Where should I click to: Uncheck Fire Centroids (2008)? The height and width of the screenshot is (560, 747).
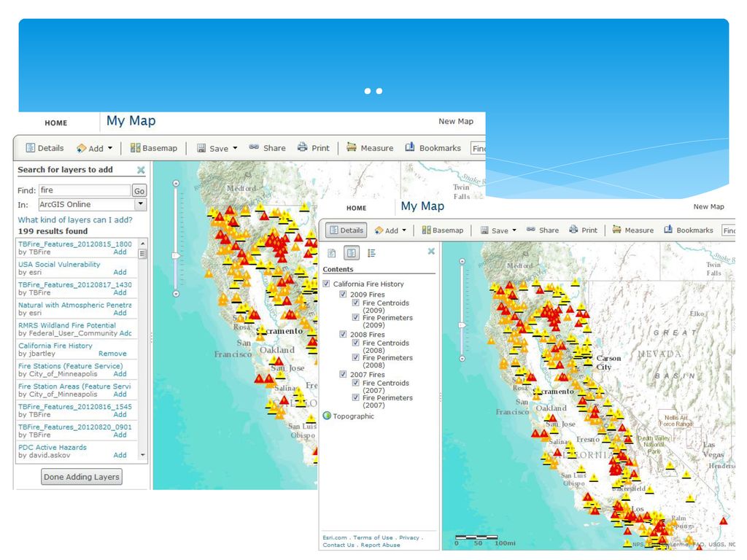click(355, 343)
